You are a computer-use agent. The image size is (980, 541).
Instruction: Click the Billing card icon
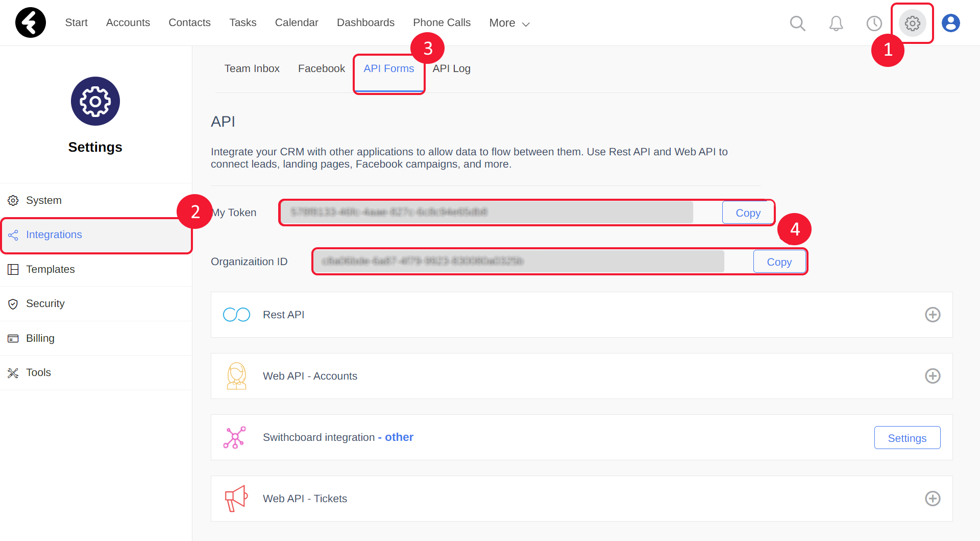coord(13,338)
